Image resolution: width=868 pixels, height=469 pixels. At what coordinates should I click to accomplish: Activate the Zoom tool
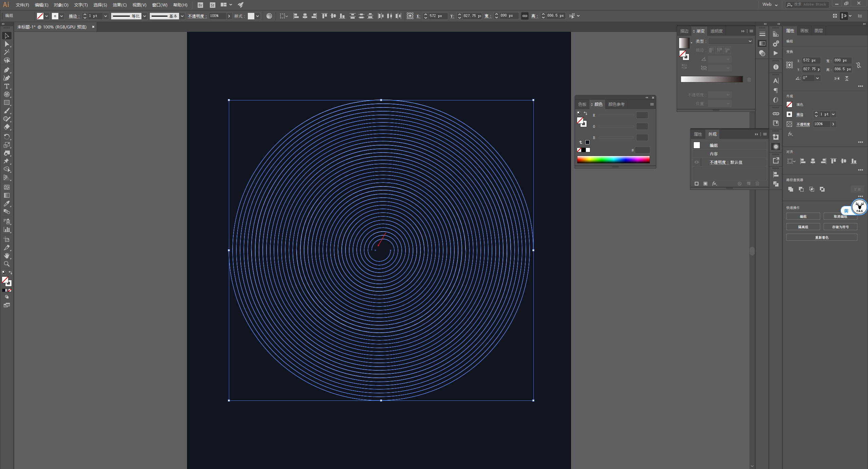[x=7, y=264]
